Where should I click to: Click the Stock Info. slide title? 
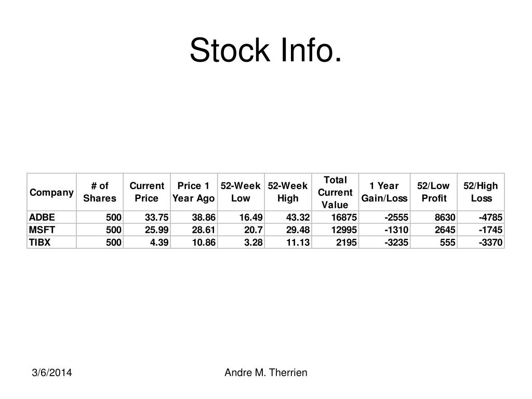tap(265, 50)
